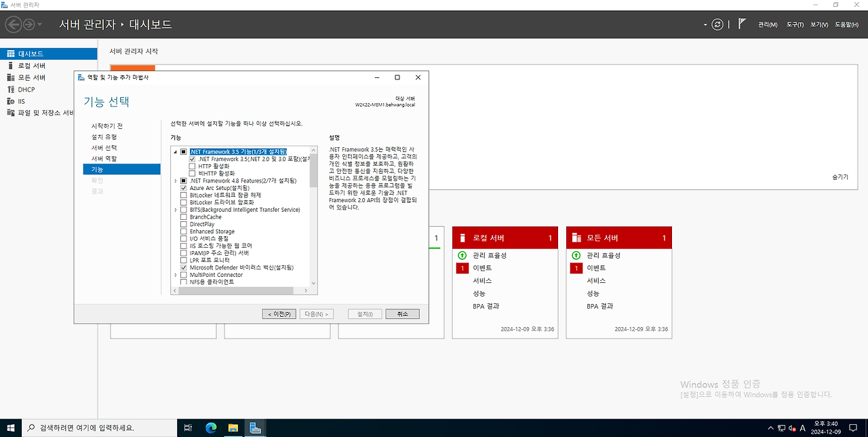Click the Server Manager back arrow button
Image resolution: width=868 pixels, height=437 pixels.
[x=13, y=24]
